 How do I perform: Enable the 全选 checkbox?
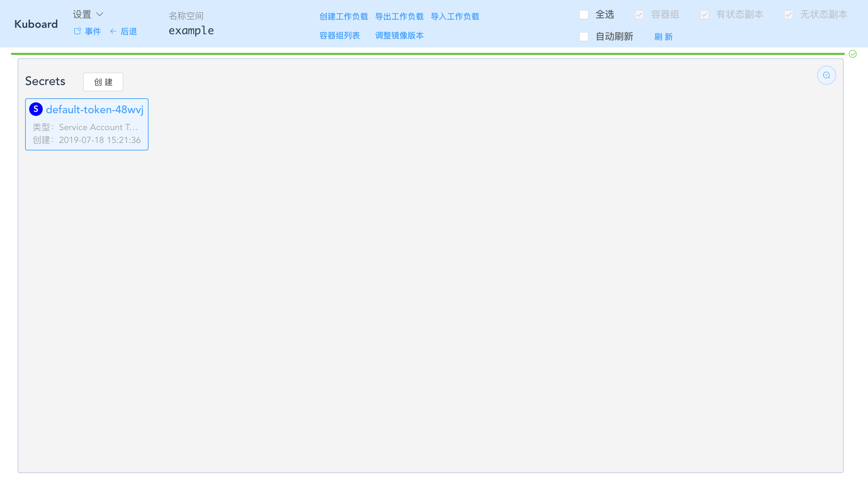(584, 15)
